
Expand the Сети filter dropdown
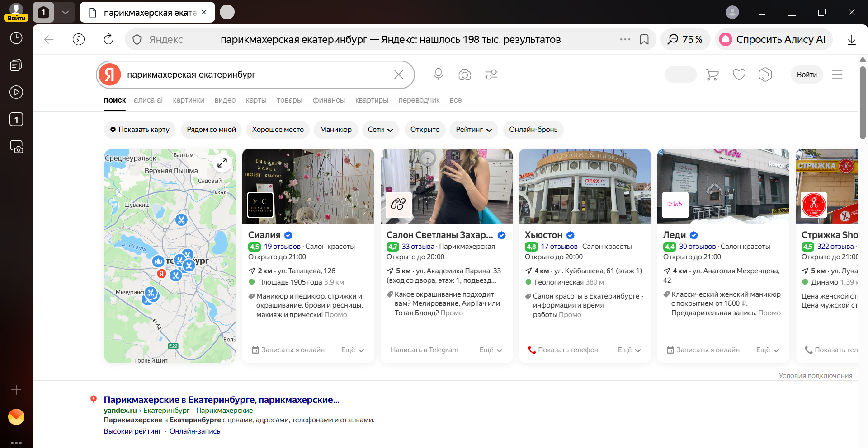pos(380,130)
